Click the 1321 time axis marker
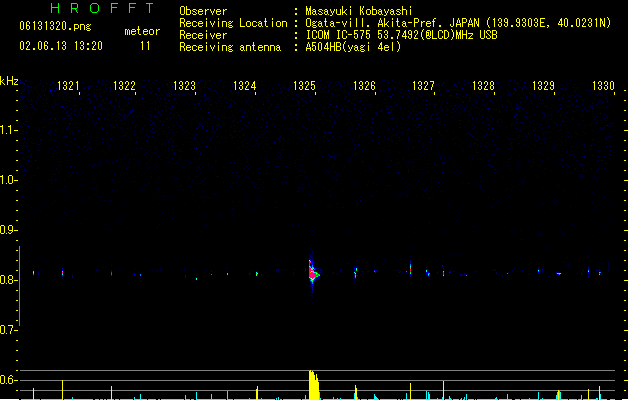The height and width of the screenshot is (400, 629). (68, 85)
